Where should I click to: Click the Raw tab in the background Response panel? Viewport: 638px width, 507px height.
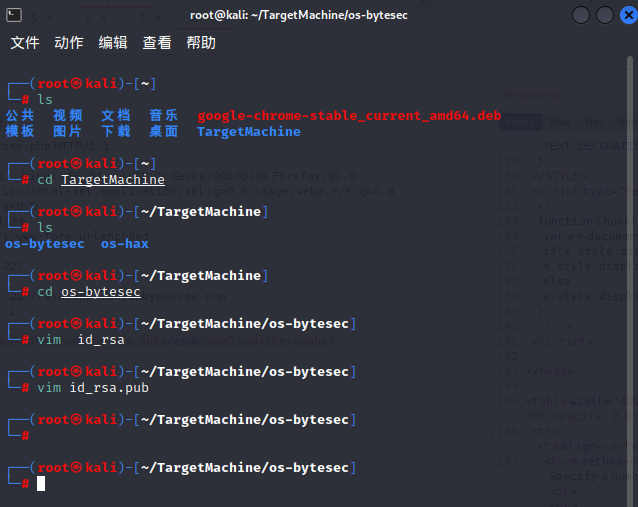coord(559,122)
